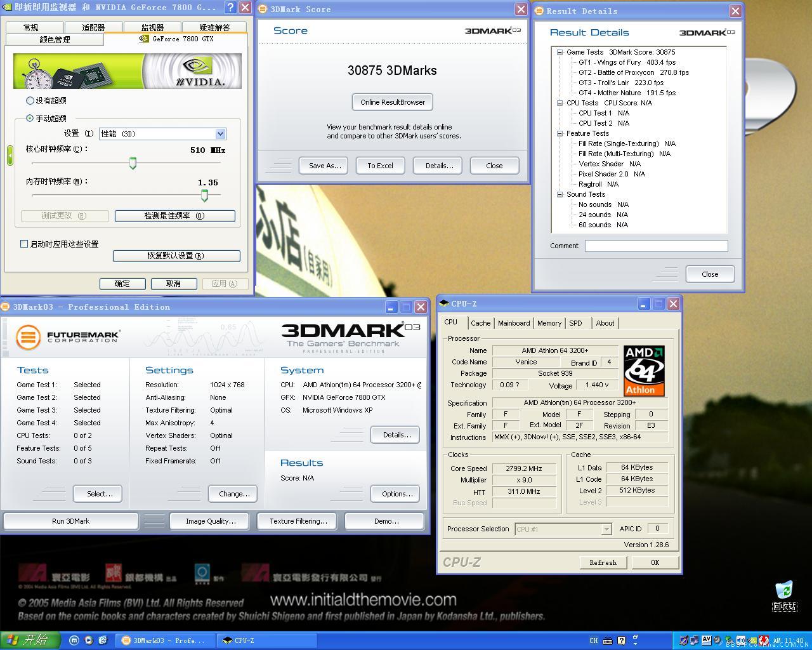Click the 3DMark03 taskbar button
This screenshot has height=650, width=812.
165,640
